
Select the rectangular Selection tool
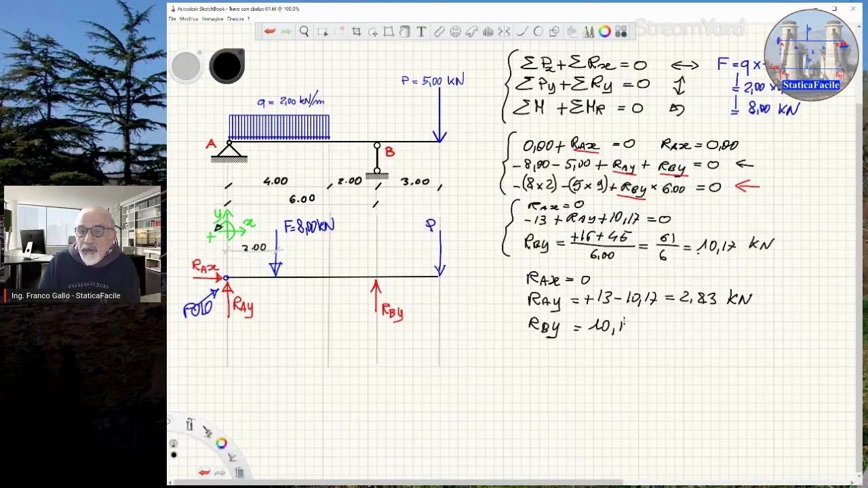[x=323, y=32]
